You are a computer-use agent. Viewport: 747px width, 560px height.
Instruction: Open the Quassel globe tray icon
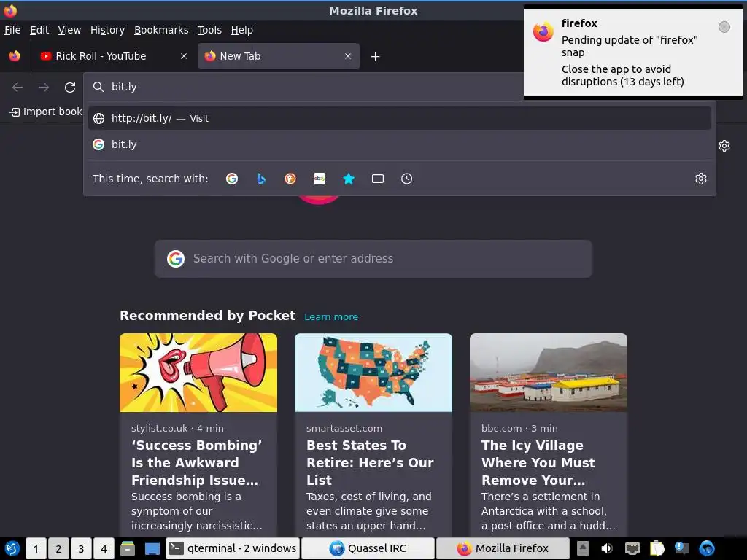pos(707,548)
